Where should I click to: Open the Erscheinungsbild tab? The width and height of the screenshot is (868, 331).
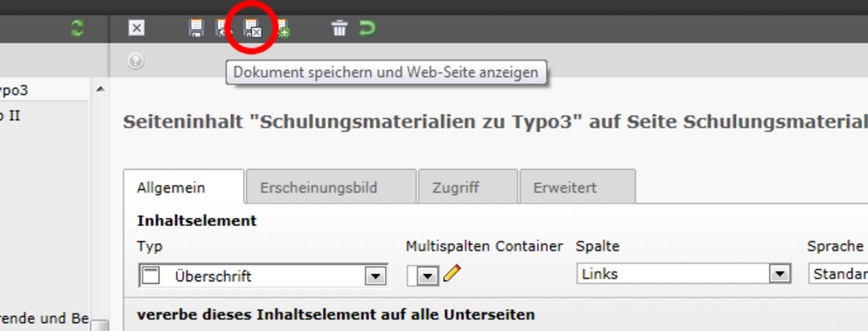click(x=331, y=187)
